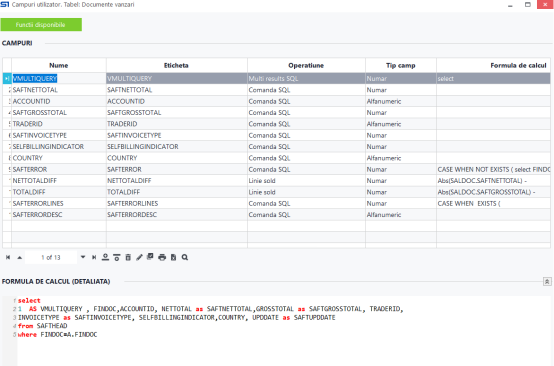
Task: Click the Operatiune column header
Action: coord(306,65)
